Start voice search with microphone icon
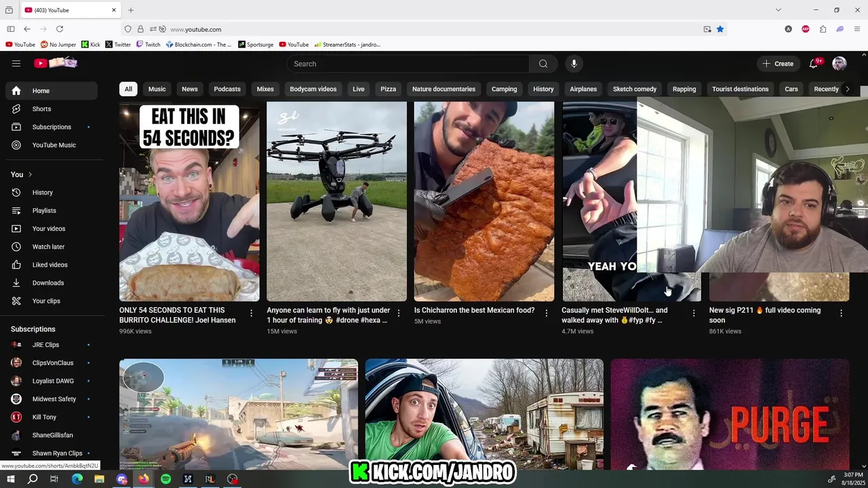This screenshot has height=488, width=868. (x=574, y=64)
